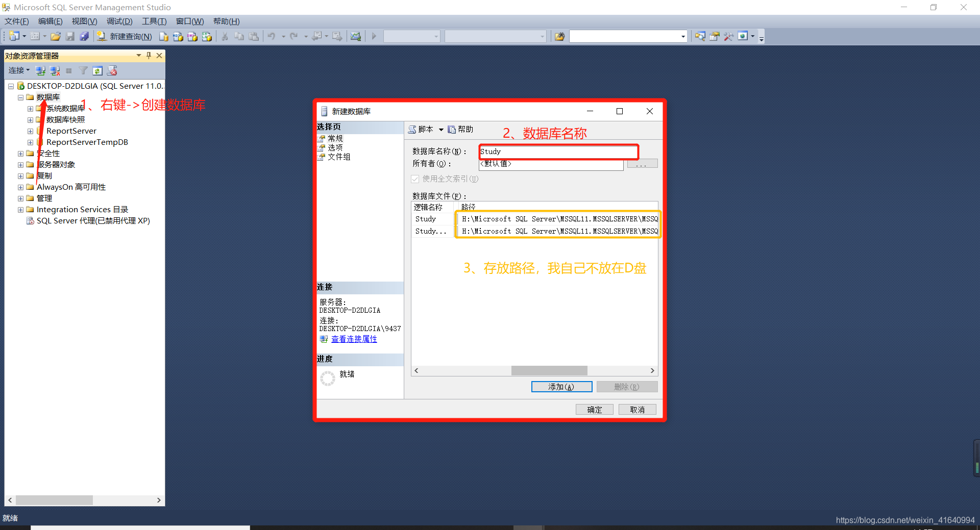Click the Start Debugging play icon
Image resolution: width=980 pixels, height=530 pixels.
[x=374, y=36]
